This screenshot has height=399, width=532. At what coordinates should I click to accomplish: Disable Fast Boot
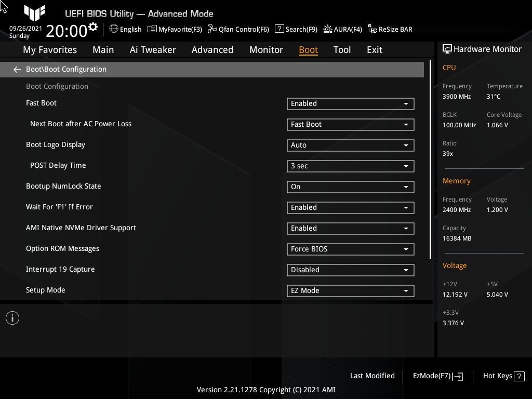[x=350, y=103]
